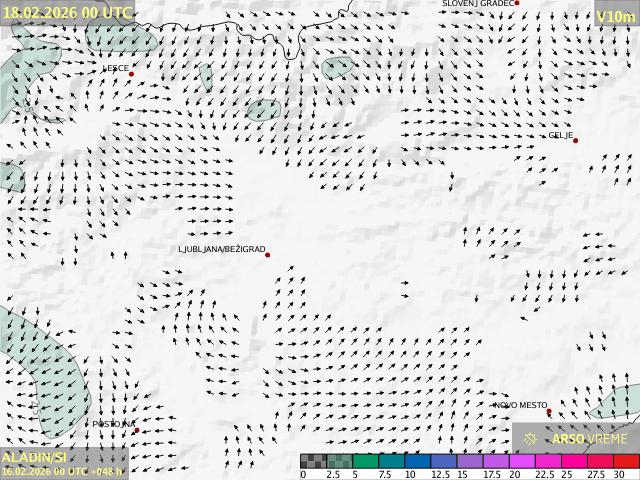The image size is (640, 480).
Task: Click the ARSO sun logo icon
Action: [531, 439]
